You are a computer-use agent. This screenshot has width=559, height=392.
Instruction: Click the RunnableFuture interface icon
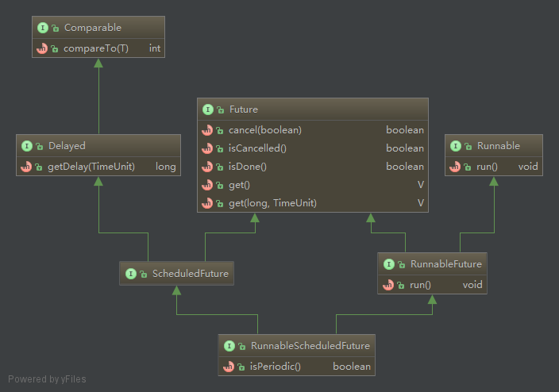pos(389,264)
